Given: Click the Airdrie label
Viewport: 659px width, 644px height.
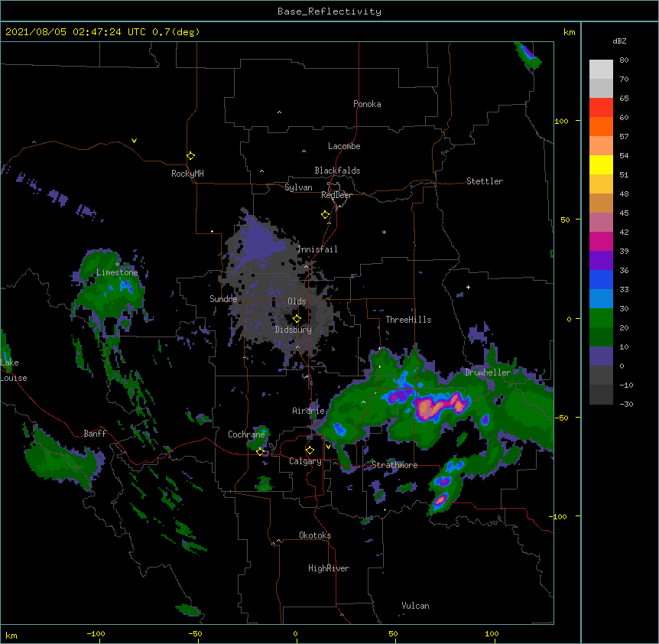Looking at the screenshot, I should (309, 411).
